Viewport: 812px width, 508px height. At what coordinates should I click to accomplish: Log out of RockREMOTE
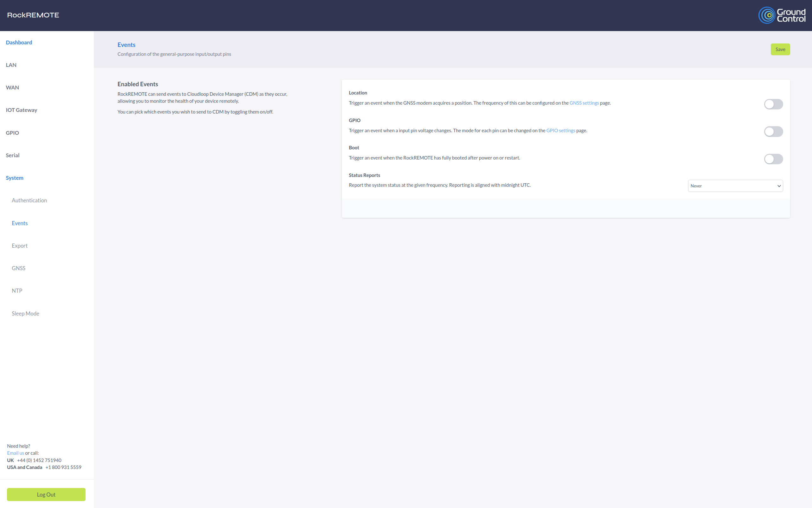pos(46,495)
